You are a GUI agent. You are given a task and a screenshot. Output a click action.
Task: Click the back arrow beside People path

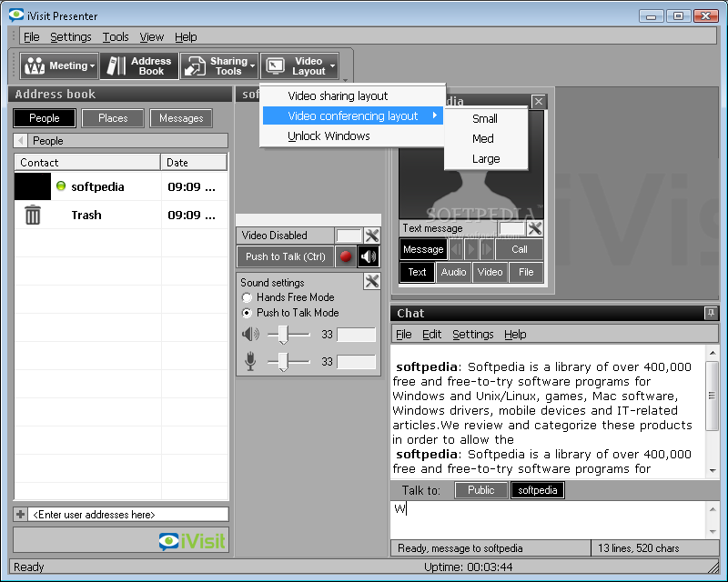coord(20,140)
